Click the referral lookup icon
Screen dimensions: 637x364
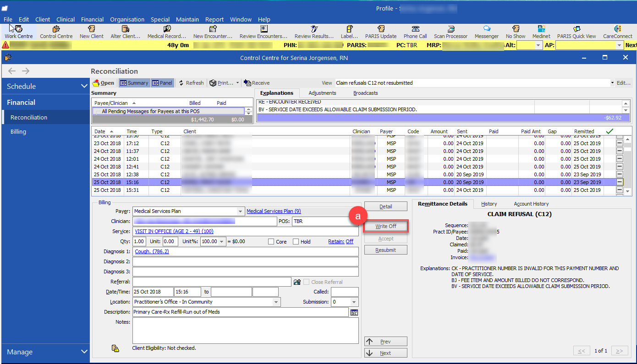pyautogui.click(x=297, y=282)
